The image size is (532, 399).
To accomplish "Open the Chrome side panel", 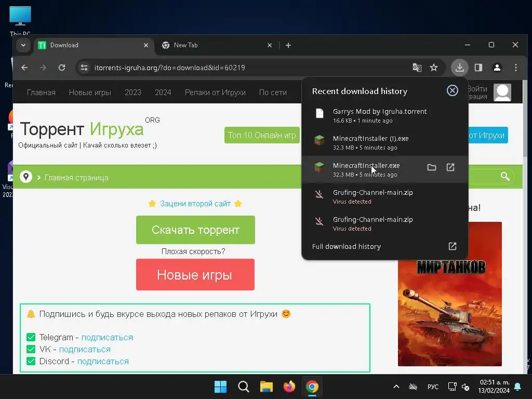I will click(478, 68).
